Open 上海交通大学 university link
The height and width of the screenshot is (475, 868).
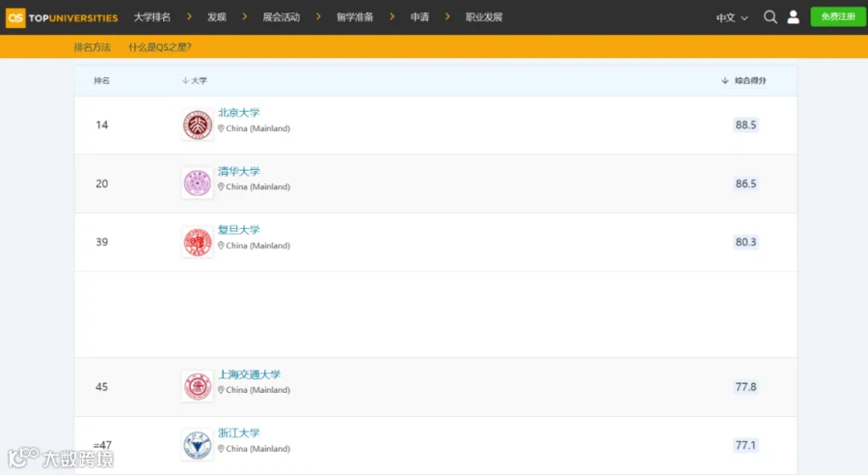(249, 375)
